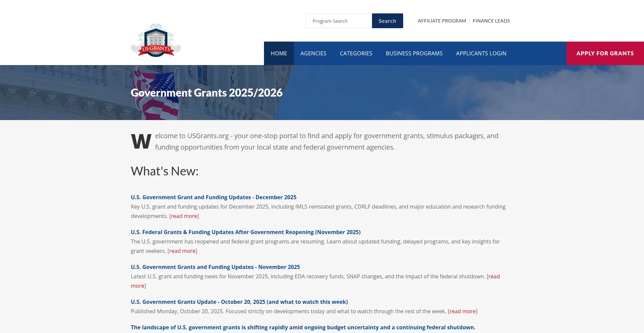Open U.S. Government Grants Updates November 2025
This screenshot has width=644, height=333.
[x=215, y=267]
